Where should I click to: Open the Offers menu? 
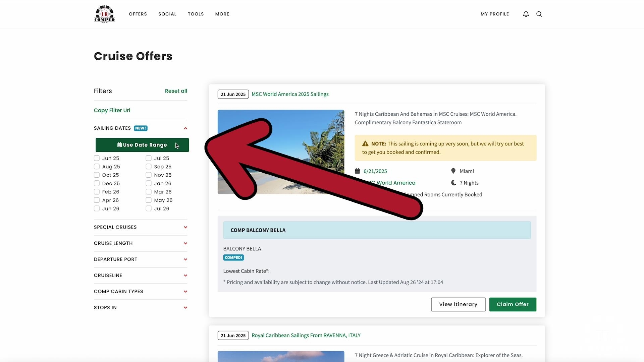click(x=138, y=14)
